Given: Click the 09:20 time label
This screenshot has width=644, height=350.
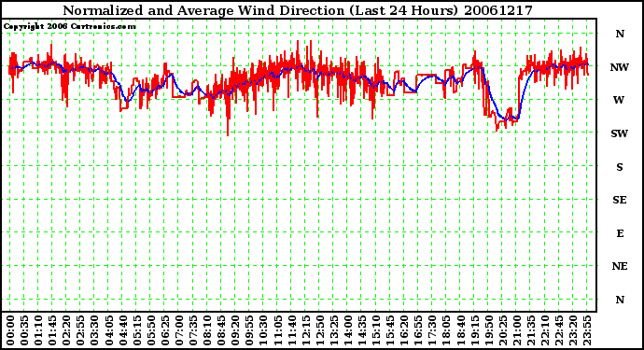Looking at the screenshot, I should pyautogui.click(x=235, y=330).
